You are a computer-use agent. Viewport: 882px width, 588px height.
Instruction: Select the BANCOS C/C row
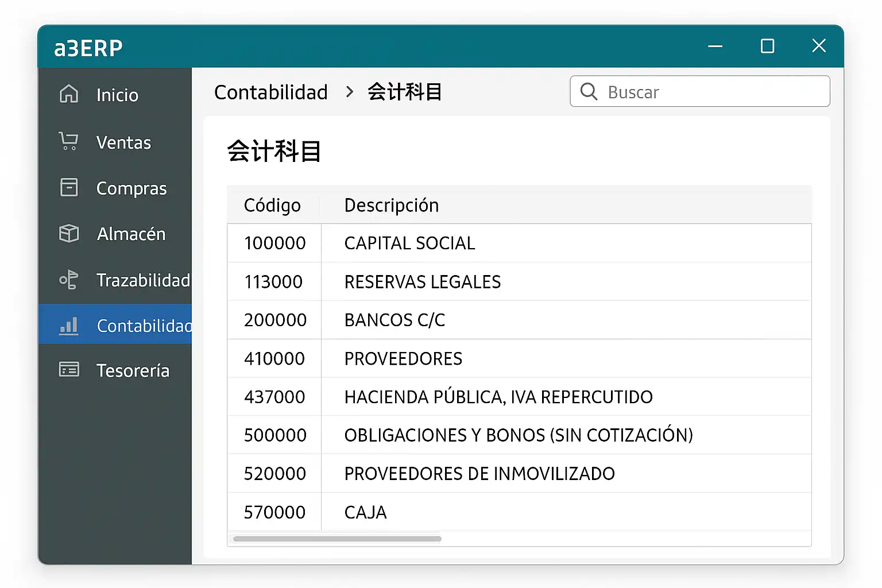394,320
